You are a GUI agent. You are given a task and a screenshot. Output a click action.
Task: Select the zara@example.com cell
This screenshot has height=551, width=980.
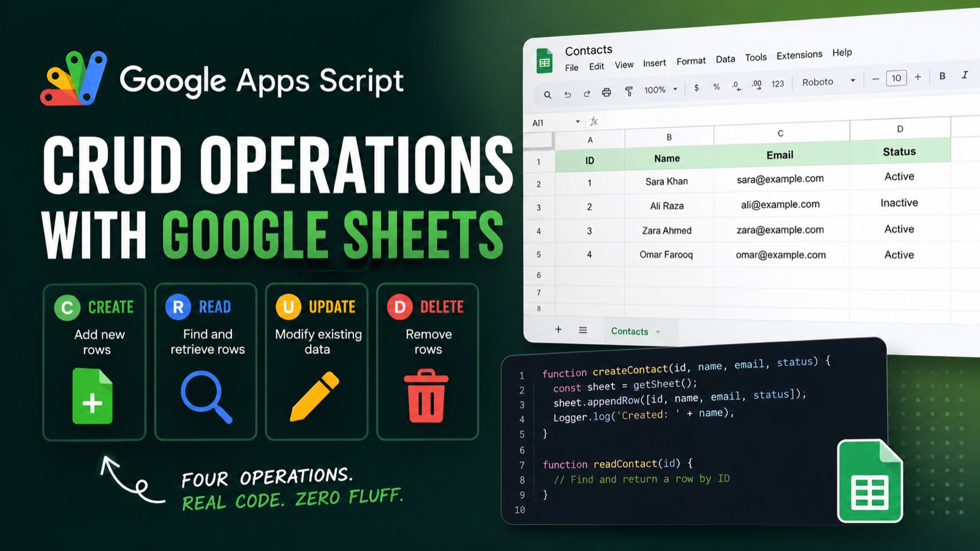point(782,230)
